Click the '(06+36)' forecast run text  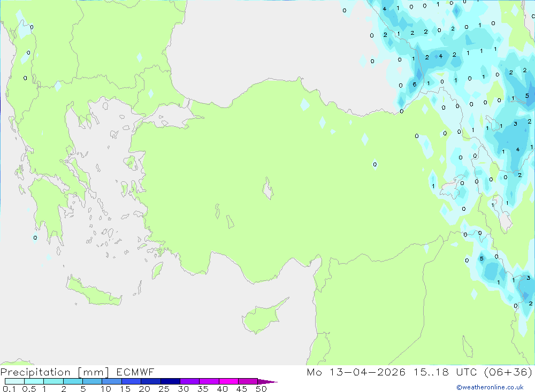tap(508, 372)
